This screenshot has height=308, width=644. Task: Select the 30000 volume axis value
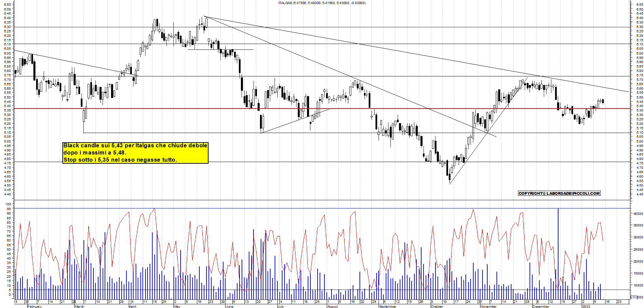[x=638, y=237]
